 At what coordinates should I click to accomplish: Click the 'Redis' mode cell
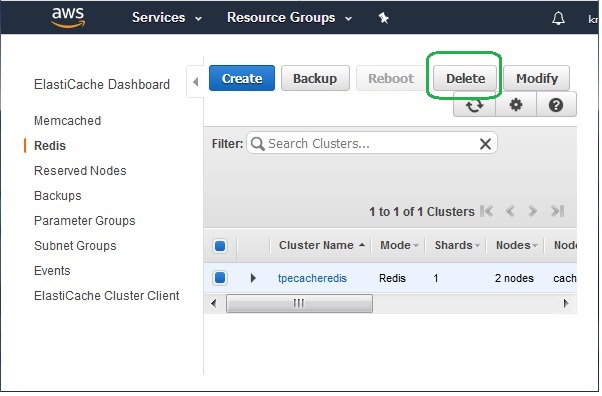[x=392, y=278]
